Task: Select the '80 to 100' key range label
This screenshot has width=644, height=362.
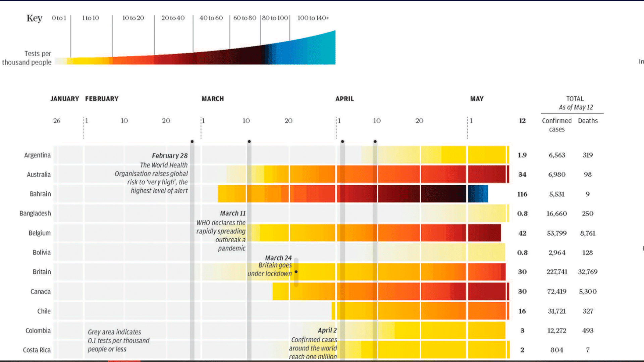Action: tap(275, 18)
